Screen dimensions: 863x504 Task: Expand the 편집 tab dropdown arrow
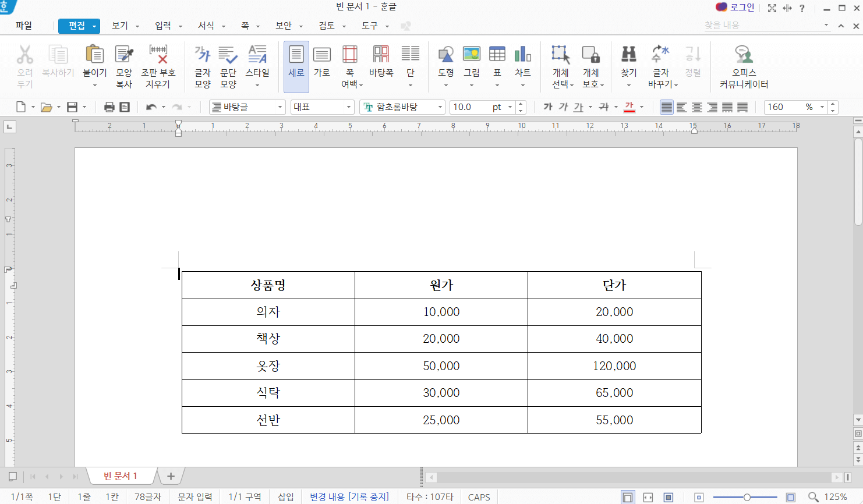point(94,26)
